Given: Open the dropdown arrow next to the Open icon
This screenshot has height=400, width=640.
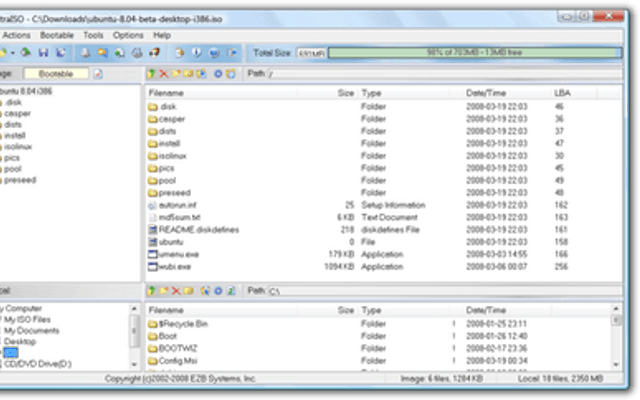Looking at the screenshot, I should (13, 53).
